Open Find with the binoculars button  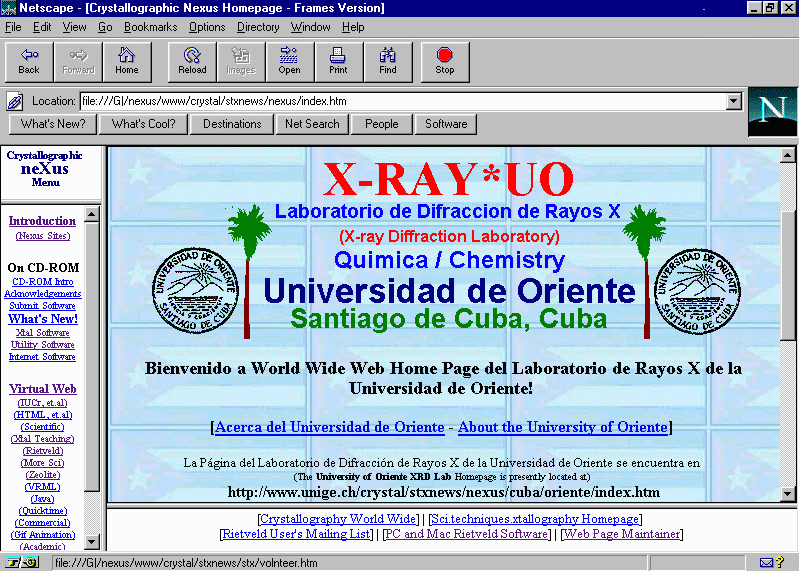(388, 62)
